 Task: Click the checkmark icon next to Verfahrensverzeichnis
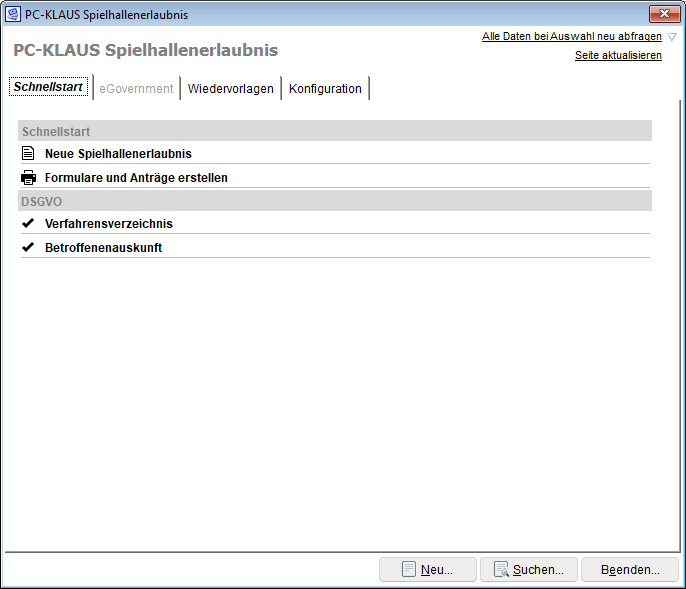[28, 223]
